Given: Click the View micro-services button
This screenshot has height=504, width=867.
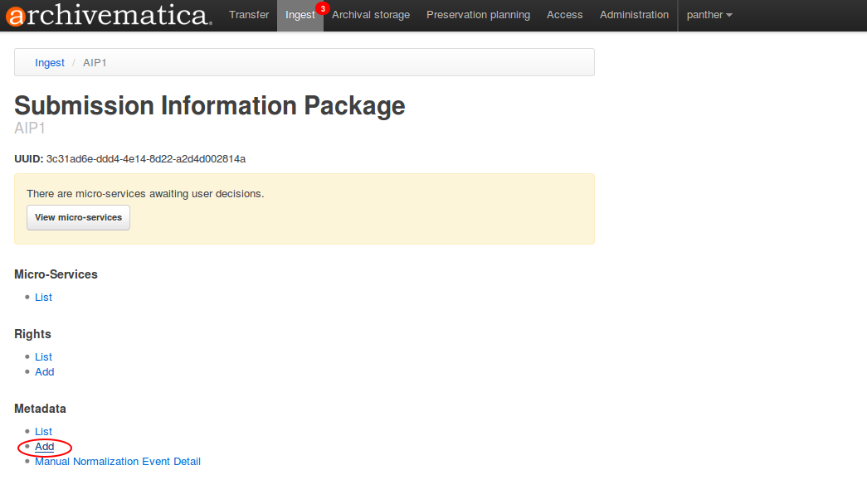Looking at the screenshot, I should [78, 217].
